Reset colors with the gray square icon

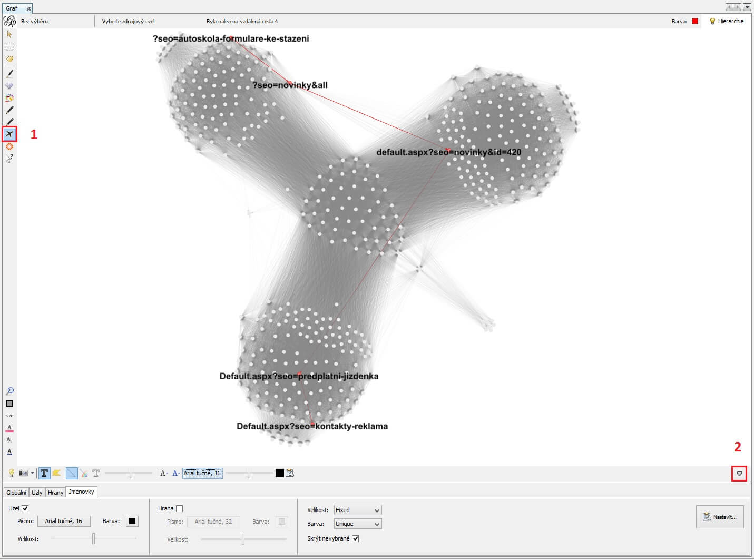[9, 404]
